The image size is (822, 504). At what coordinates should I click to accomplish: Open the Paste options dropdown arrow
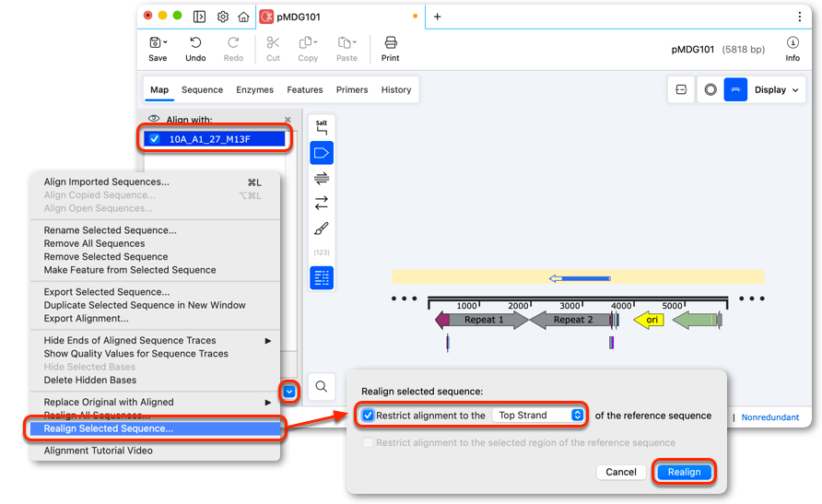click(355, 42)
